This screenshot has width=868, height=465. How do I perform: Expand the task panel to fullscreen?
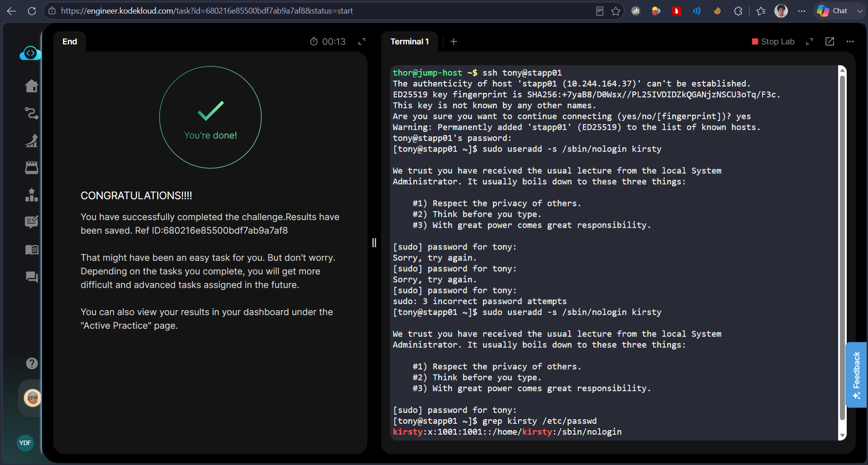[362, 42]
